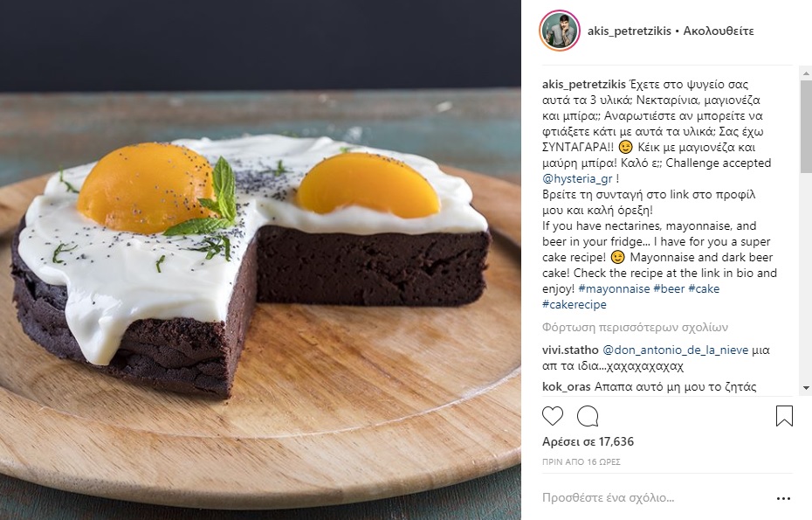Open the #cakerecipe hashtag
The width and height of the screenshot is (812, 520).
[575, 304]
